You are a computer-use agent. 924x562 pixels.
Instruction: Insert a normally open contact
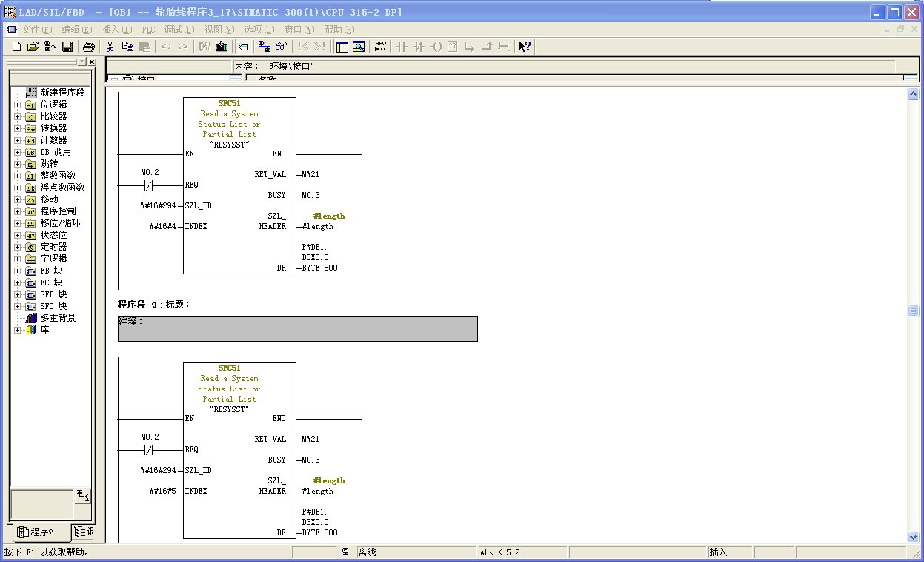click(402, 47)
